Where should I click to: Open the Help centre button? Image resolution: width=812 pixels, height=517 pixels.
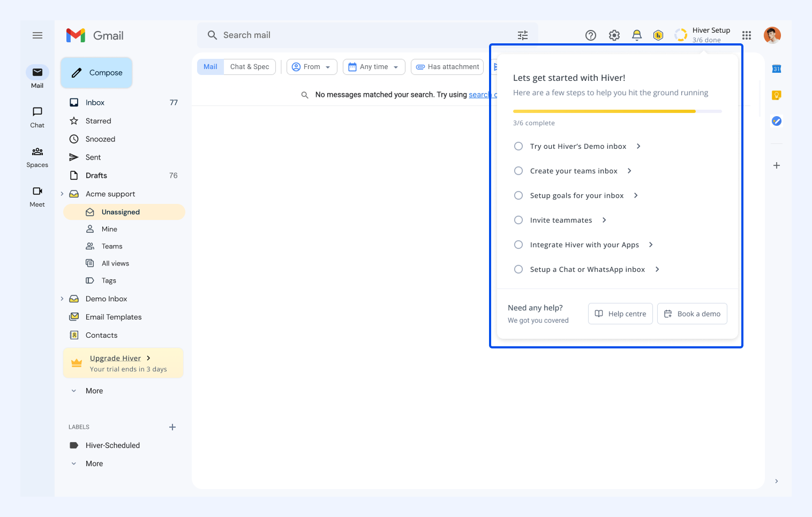(620, 314)
